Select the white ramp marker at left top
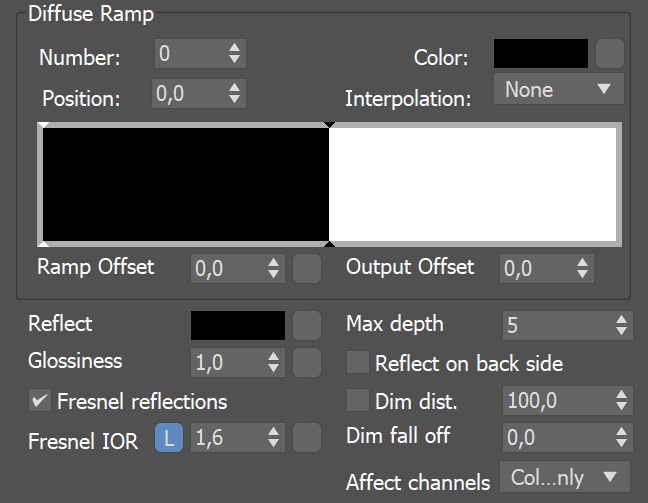648x503 pixels. [43, 125]
